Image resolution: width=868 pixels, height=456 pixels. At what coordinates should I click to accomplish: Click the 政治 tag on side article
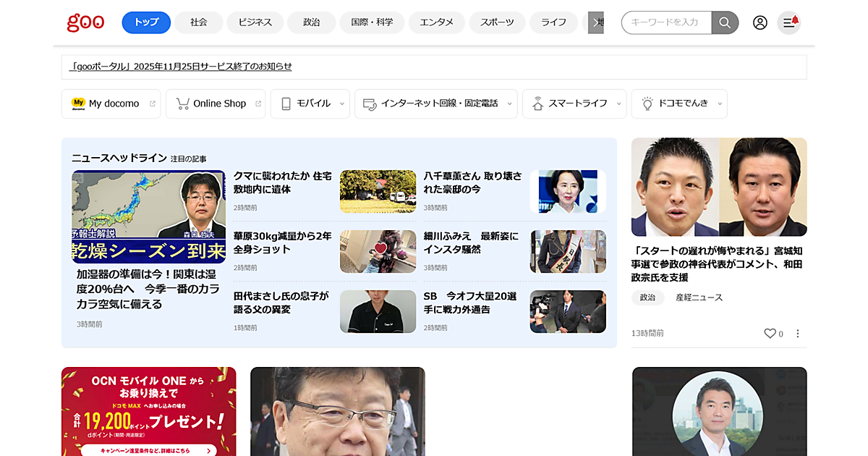click(647, 297)
